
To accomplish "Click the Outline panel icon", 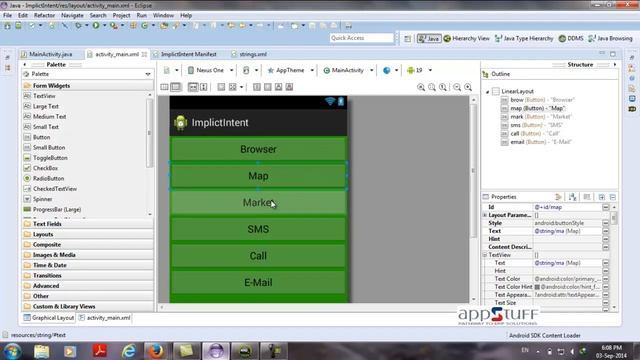I will coord(485,74).
